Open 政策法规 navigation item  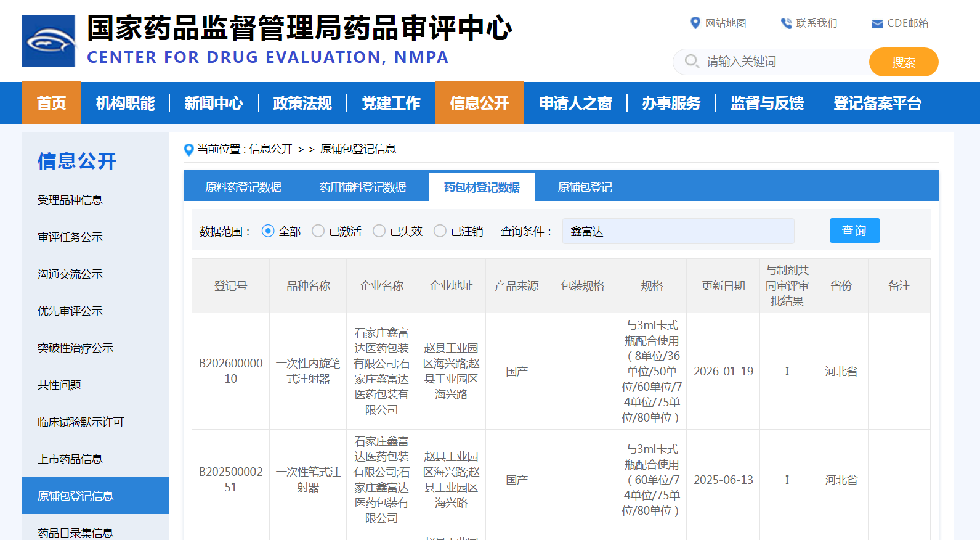pyautogui.click(x=302, y=103)
